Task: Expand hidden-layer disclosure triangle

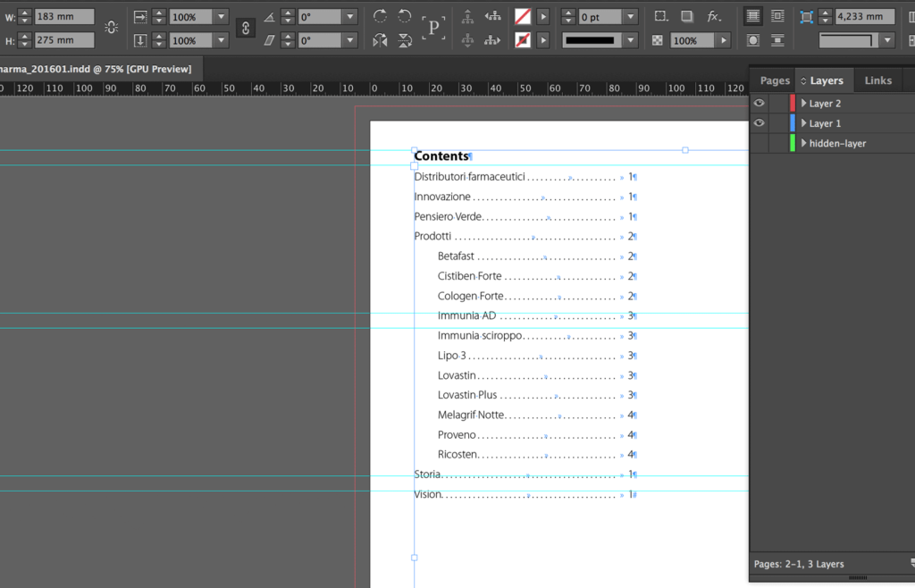Action: pos(803,143)
